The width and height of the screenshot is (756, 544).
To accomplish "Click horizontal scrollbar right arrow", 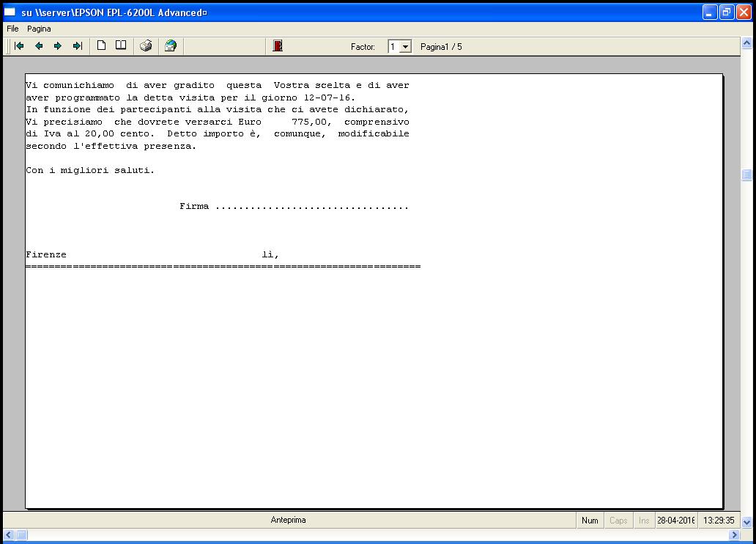I will 734,534.
